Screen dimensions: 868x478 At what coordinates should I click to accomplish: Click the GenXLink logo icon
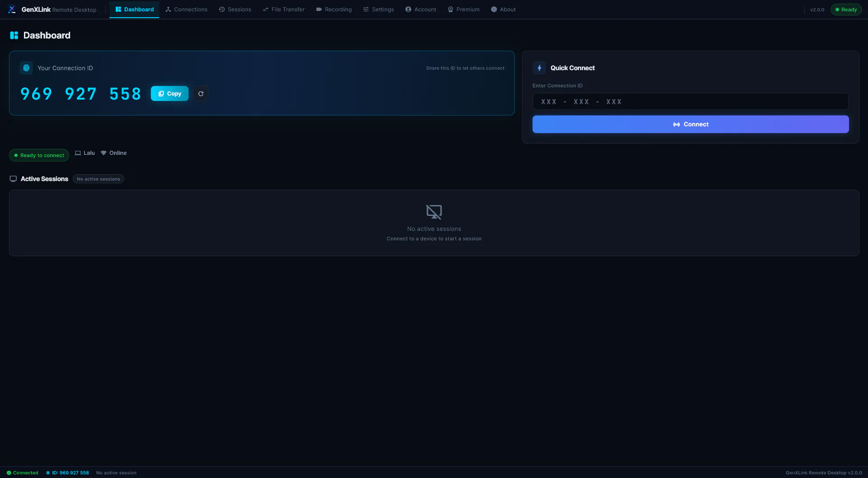(x=12, y=10)
